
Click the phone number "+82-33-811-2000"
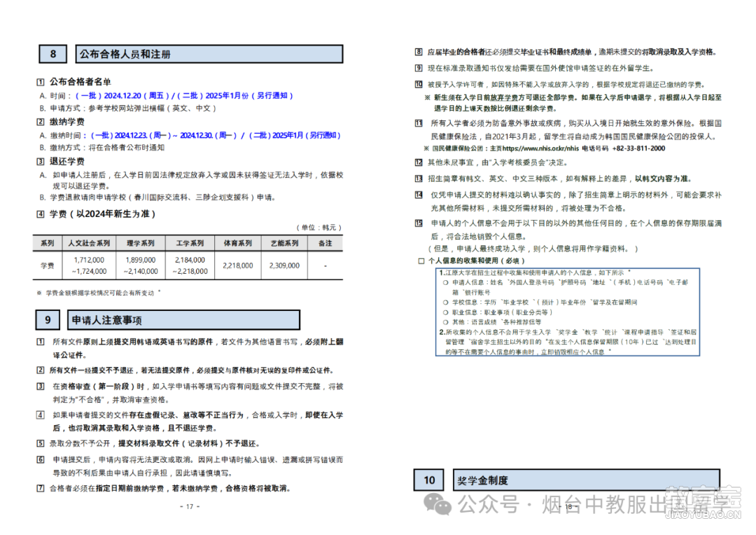[639, 148]
